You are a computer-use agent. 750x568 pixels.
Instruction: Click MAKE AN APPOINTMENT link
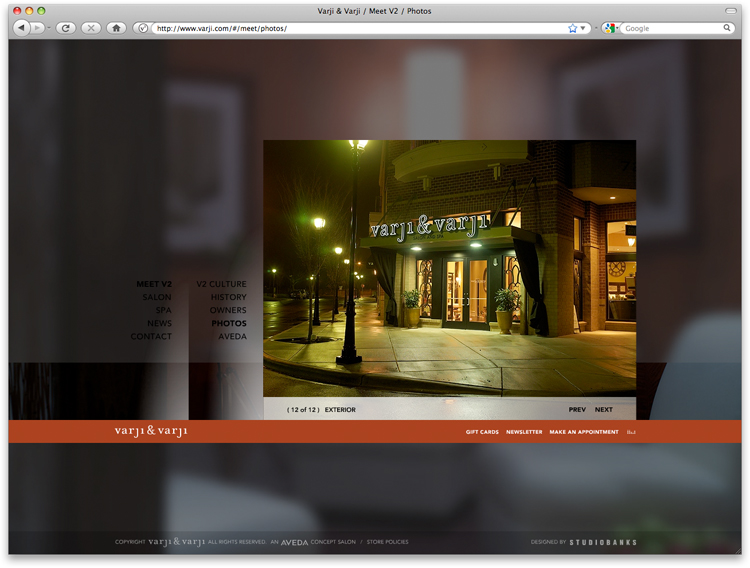584,432
